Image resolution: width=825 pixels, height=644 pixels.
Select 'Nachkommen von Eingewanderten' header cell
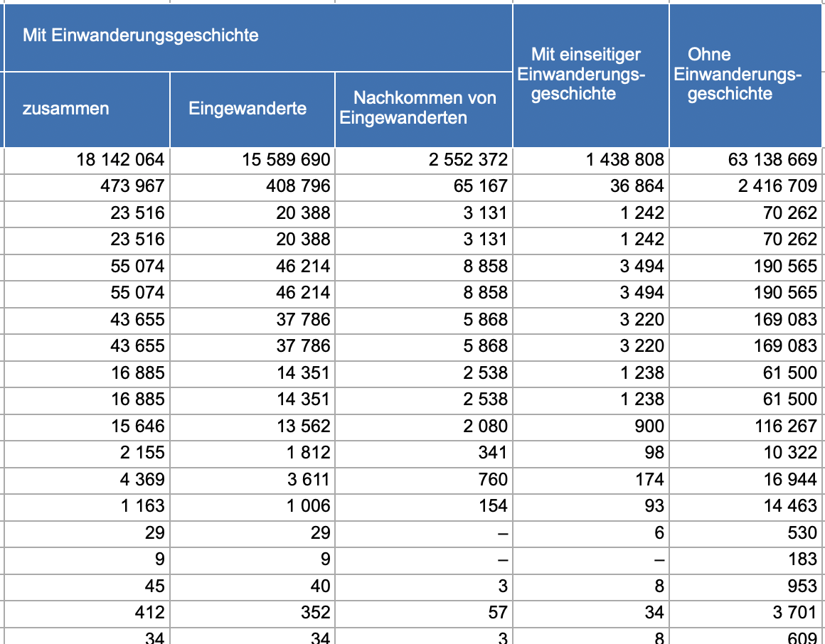pos(424,109)
